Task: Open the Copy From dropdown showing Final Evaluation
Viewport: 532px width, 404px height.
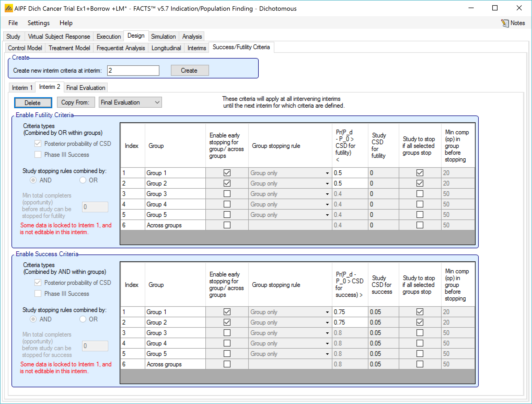Action: pos(130,102)
